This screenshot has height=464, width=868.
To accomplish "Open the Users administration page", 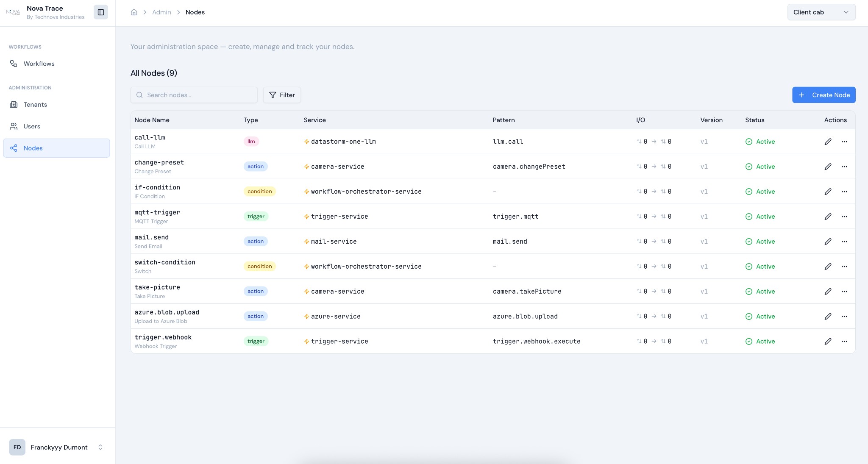I will coord(32,126).
